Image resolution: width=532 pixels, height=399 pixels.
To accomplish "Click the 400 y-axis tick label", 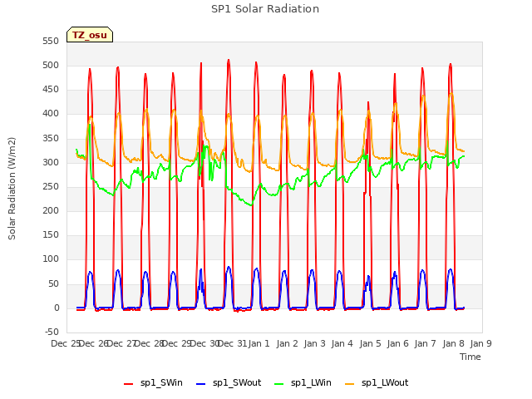I will 51,114.
